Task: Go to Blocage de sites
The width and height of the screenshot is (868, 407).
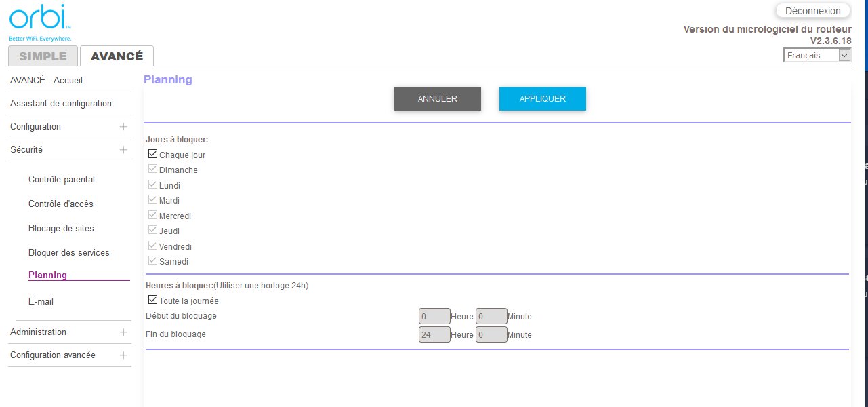Action: pos(61,229)
